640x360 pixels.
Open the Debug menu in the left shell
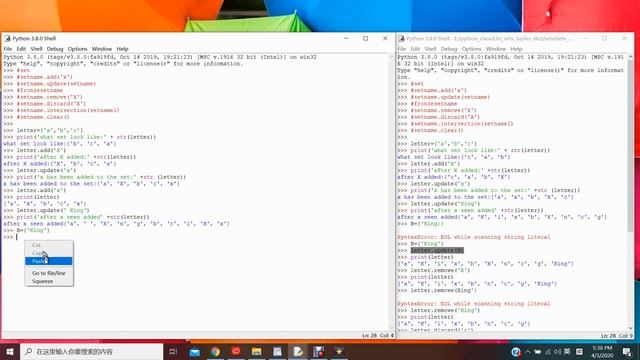(55, 49)
